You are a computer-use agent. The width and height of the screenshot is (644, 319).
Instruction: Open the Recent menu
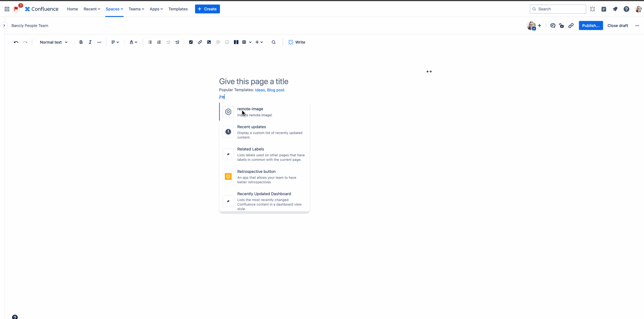(x=92, y=9)
